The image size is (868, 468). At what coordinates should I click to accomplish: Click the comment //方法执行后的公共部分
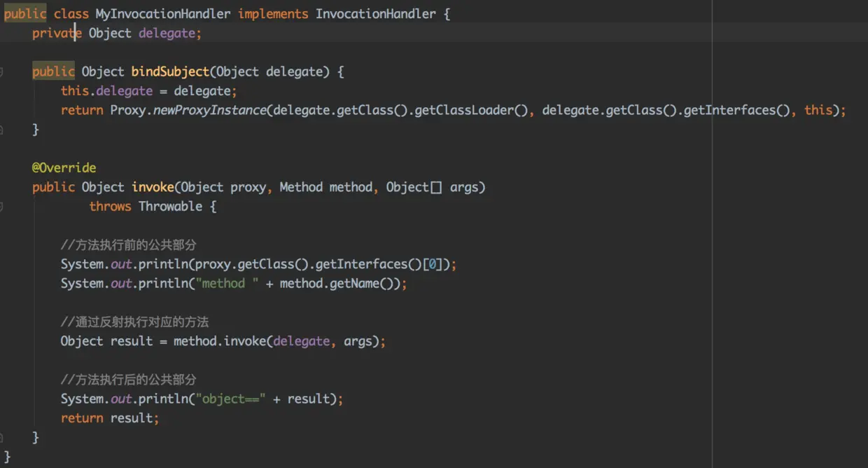129,380
